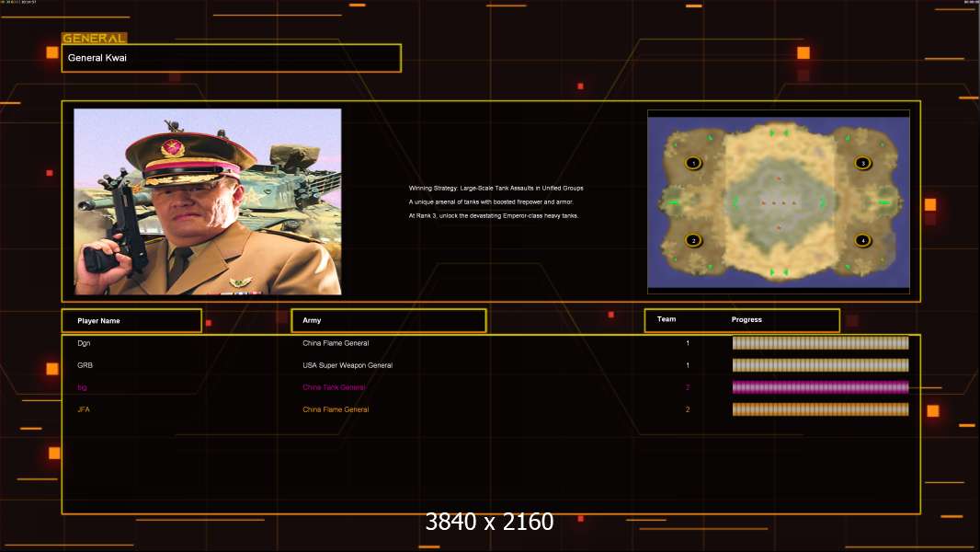
Task: Click JFA's China Flame General army
Action: tap(336, 409)
